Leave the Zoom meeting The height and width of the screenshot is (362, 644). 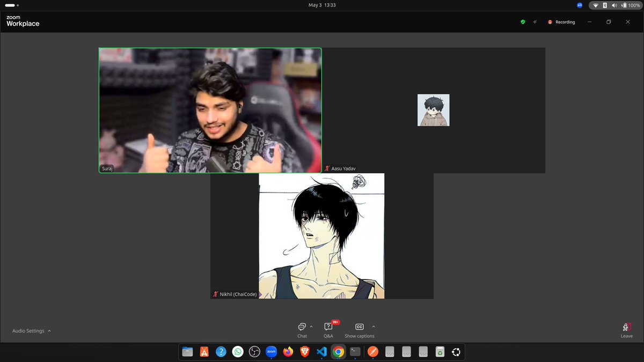(626, 331)
